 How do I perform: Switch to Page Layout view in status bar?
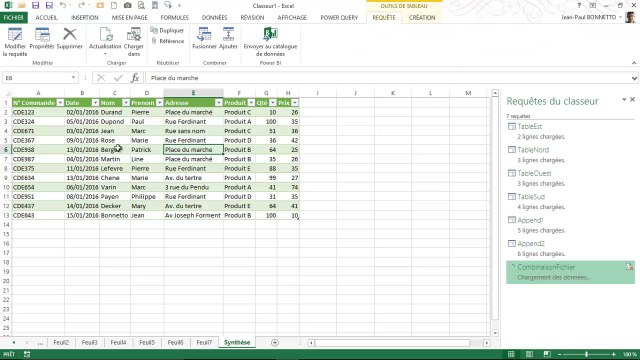pos(529,354)
